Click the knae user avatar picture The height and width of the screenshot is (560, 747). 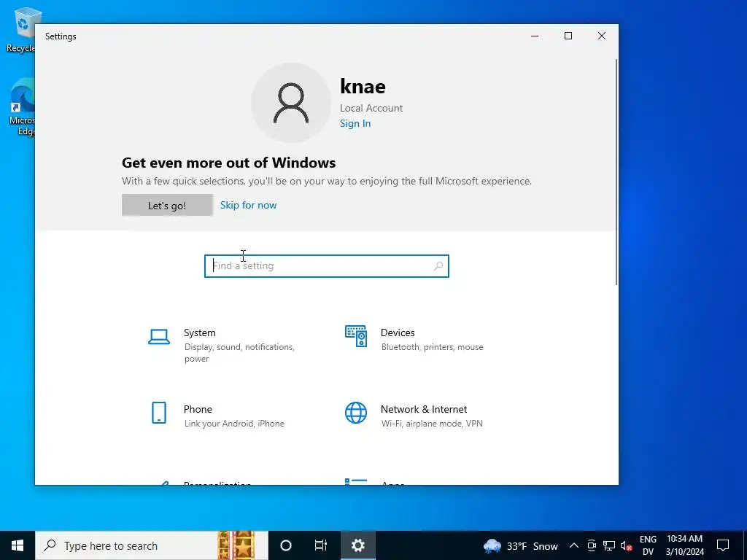pos(291,103)
